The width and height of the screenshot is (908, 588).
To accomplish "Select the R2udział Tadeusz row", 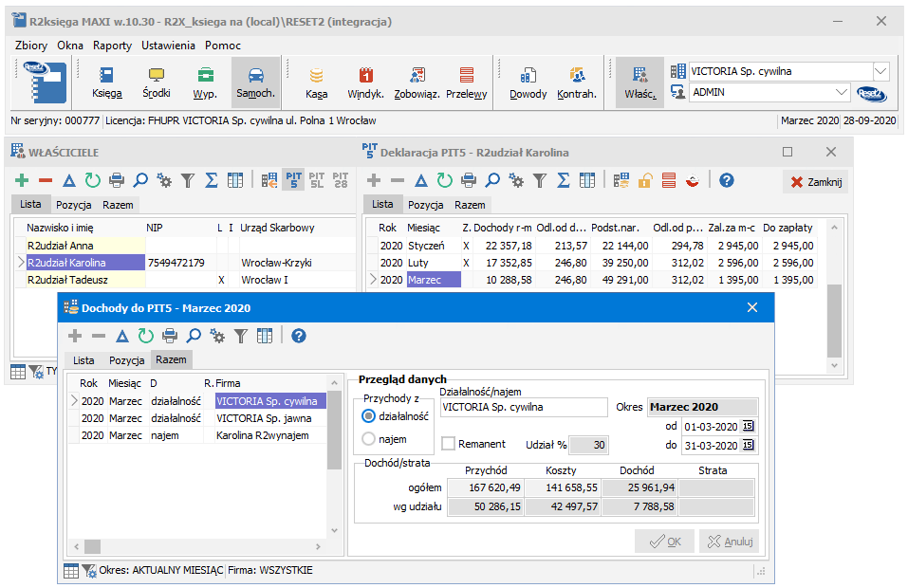I will tap(185, 280).
